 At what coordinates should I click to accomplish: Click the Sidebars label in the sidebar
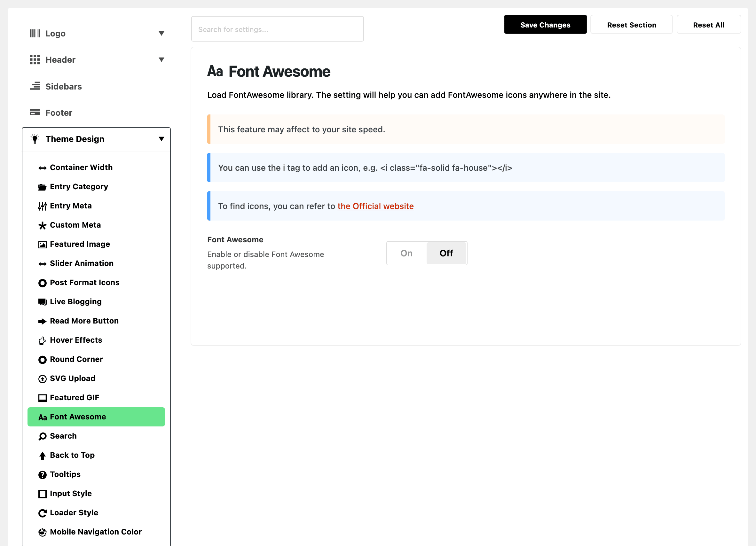click(x=64, y=87)
